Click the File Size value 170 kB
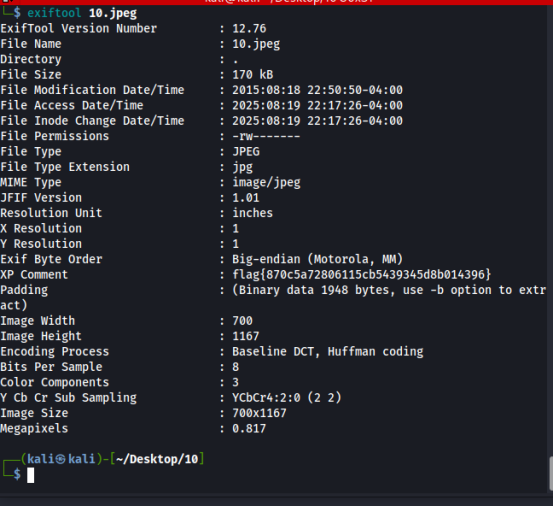554x506 pixels. click(253, 75)
